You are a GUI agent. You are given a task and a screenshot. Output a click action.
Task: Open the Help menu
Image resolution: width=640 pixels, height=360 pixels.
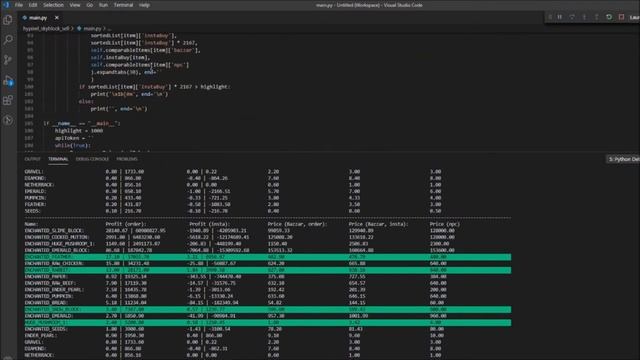(x=144, y=5)
